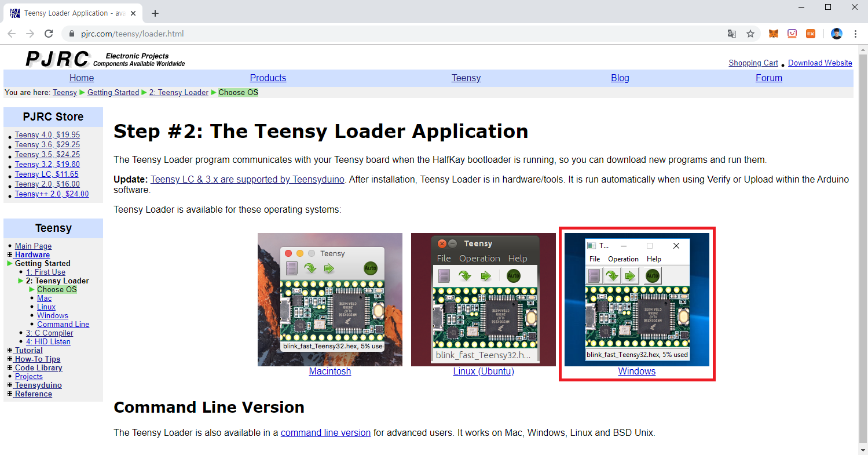
Task: Click Teensy LC & 3.x Teensyduino link
Action: pos(248,179)
